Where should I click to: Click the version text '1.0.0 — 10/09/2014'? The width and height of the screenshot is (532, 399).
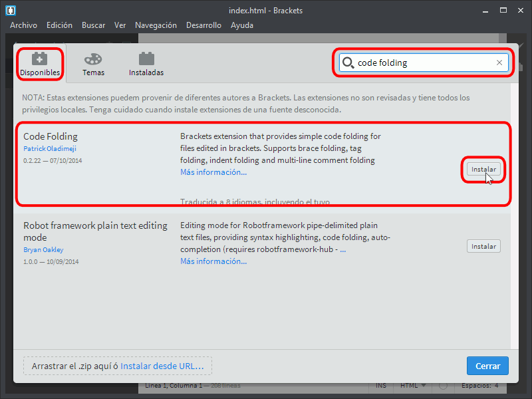[51, 262]
